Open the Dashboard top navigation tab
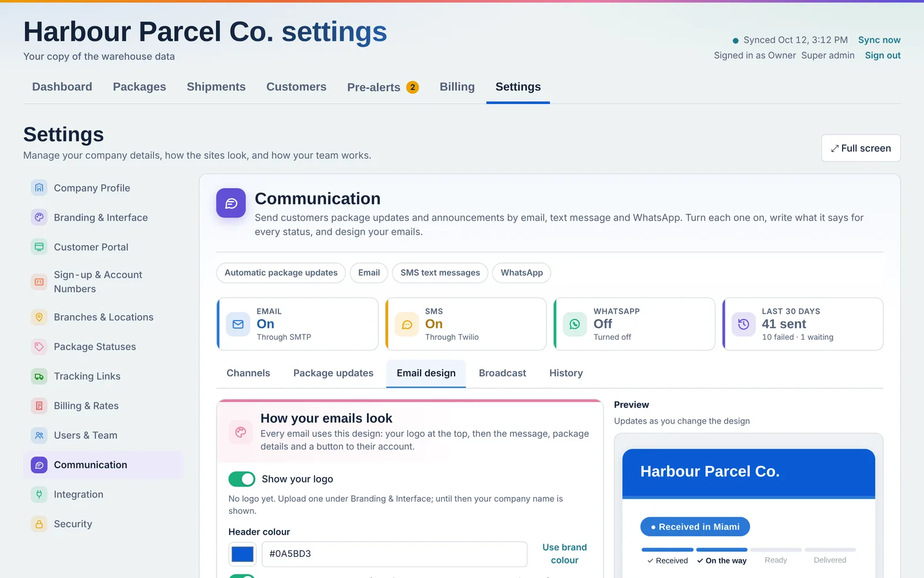The image size is (924, 578). coord(62,87)
